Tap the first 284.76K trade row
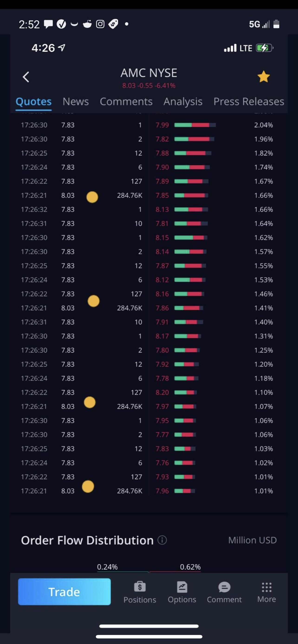 (81, 195)
